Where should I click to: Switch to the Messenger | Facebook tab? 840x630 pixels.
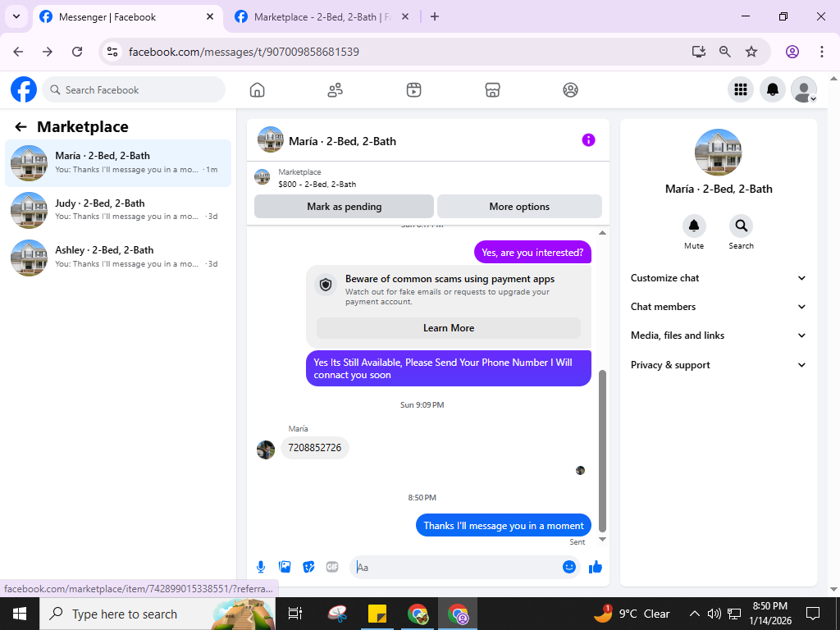click(127, 17)
